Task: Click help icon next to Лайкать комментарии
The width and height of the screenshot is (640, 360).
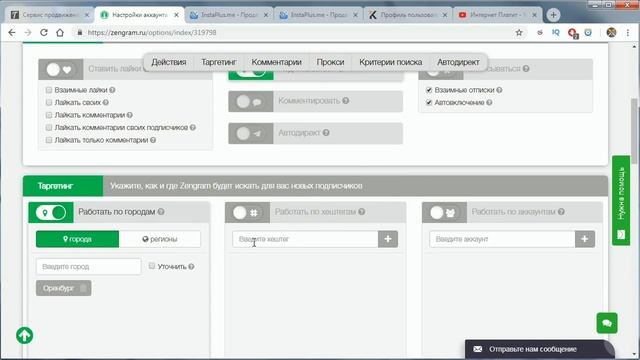Action: (x=130, y=115)
